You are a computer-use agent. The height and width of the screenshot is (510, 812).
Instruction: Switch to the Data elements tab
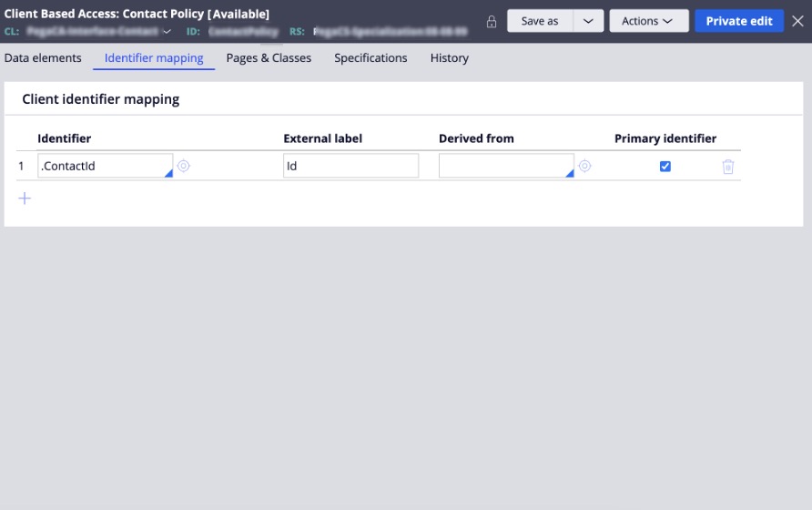point(43,57)
